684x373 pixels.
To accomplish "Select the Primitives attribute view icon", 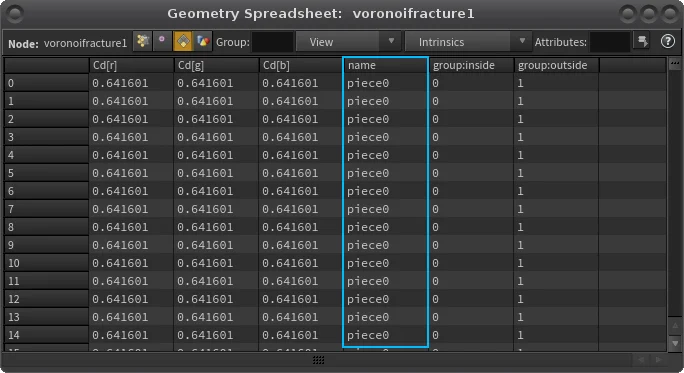I will pos(183,42).
